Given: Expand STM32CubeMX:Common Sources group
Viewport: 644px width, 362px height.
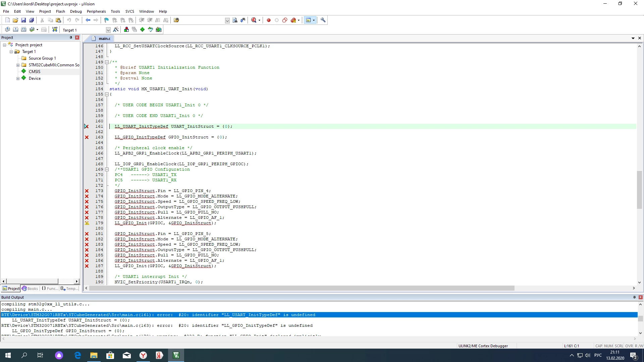Looking at the screenshot, I should tap(18, 65).
